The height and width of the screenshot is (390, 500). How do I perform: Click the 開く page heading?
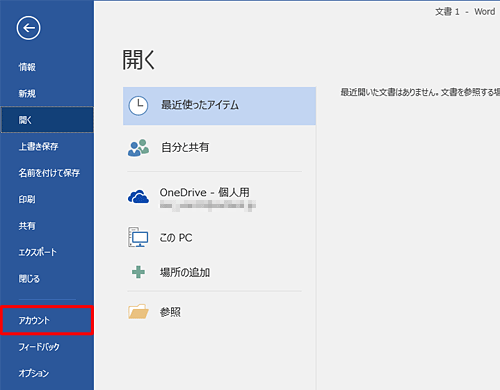(x=139, y=60)
